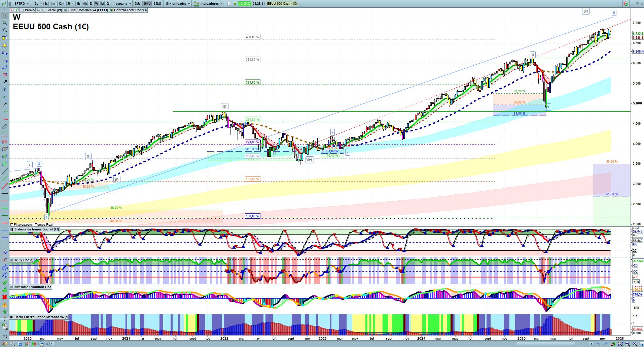Select the 1h timeframe

coord(78,4)
